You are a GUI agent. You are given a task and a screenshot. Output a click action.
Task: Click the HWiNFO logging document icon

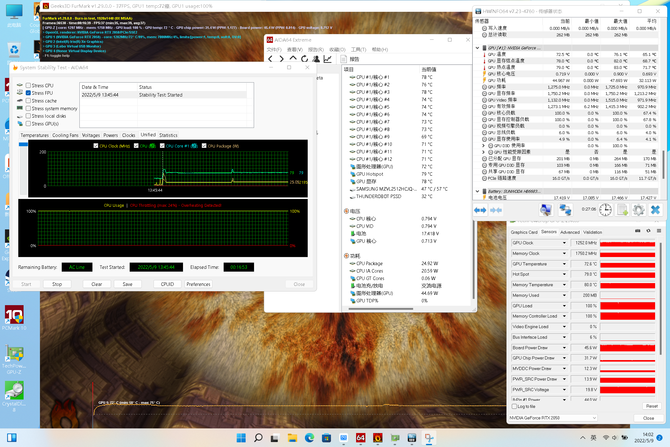tap(623, 210)
